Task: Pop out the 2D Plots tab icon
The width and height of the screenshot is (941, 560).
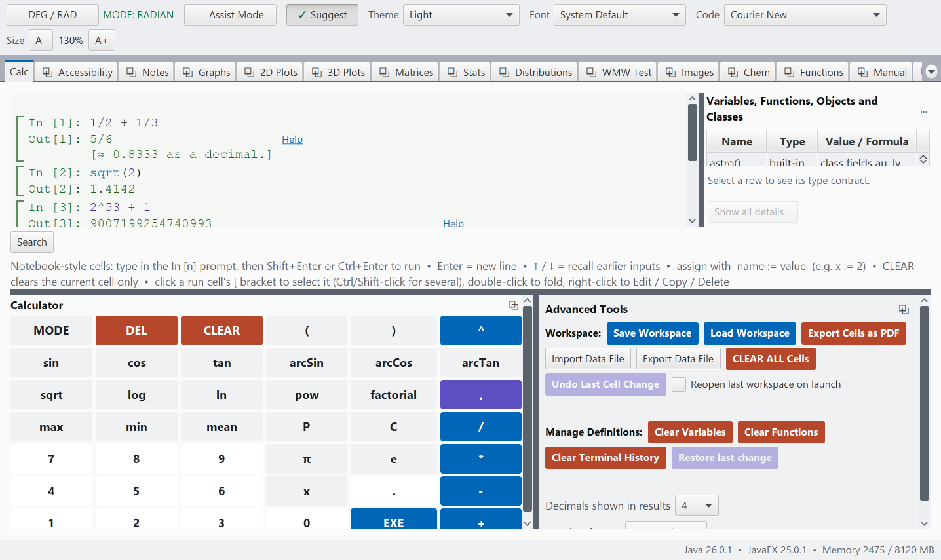Action: (249, 72)
